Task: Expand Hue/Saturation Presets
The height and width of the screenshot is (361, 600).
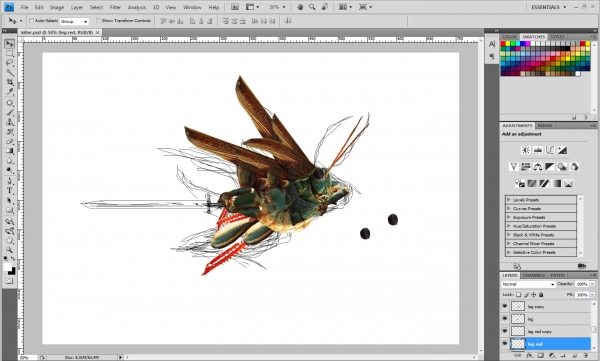Action: (x=509, y=226)
